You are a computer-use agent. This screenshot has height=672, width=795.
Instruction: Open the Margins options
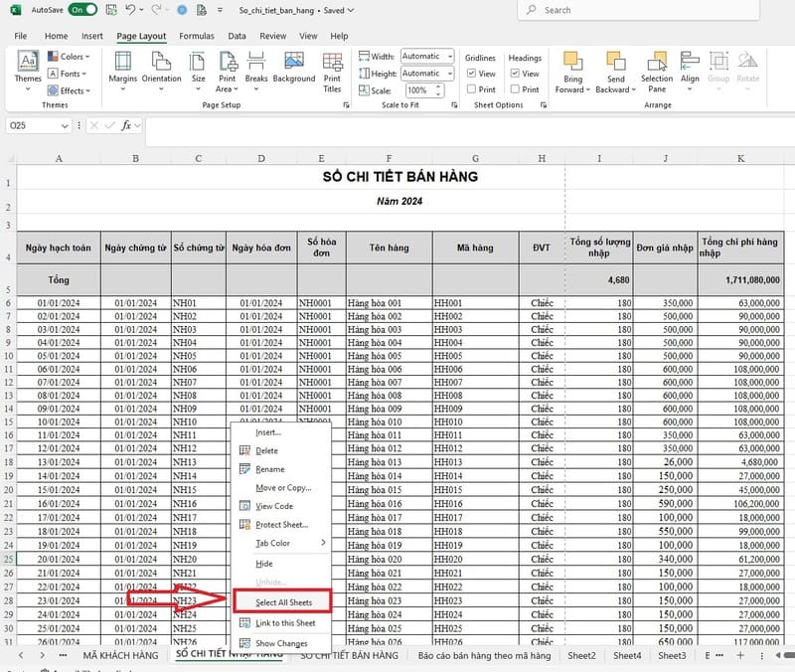tap(122, 71)
